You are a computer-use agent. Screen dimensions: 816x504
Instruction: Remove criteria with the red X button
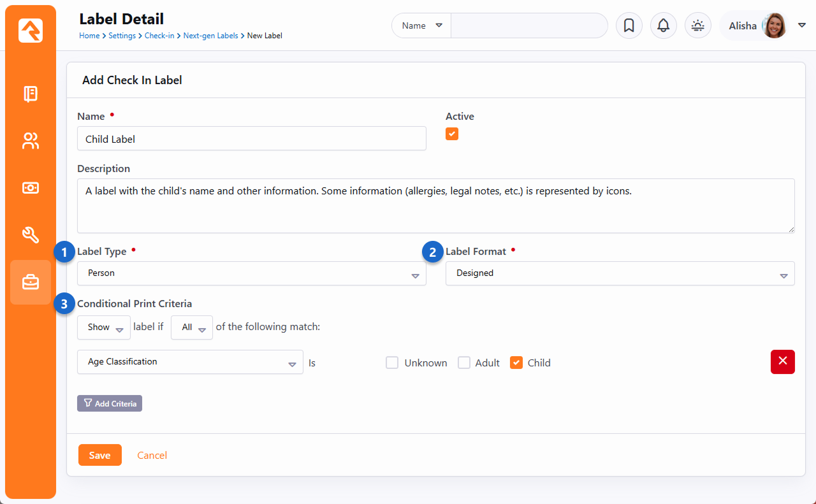[782, 361]
